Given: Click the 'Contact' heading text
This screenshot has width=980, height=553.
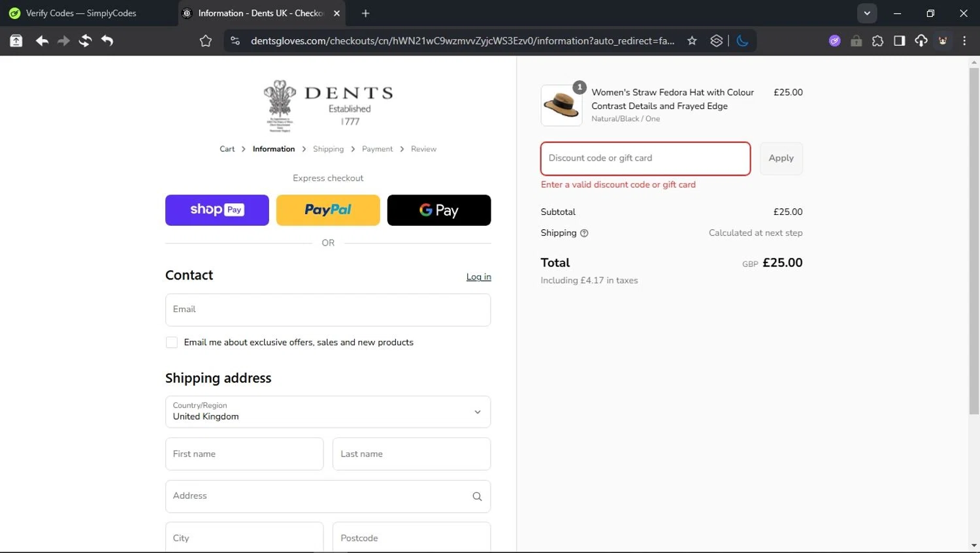Looking at the screenshot, I should point(189,275).
